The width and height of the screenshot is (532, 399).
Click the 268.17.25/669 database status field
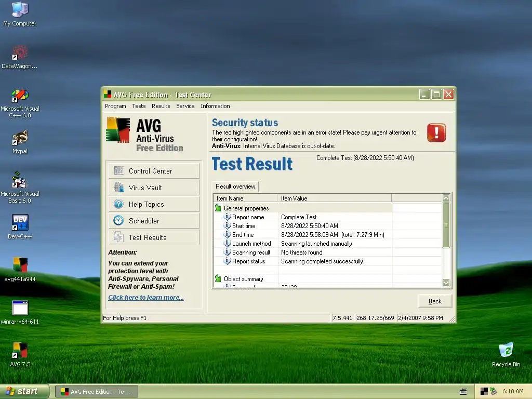pyautogui.click(x=375, y=318)
